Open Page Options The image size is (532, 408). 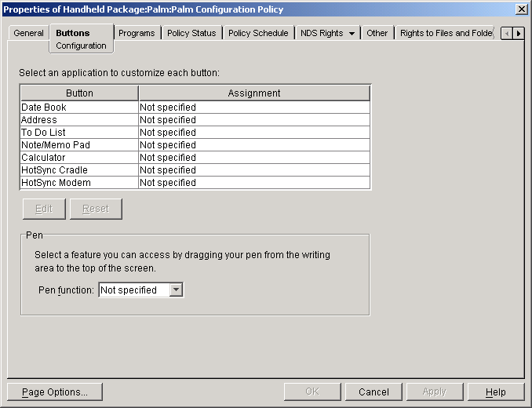pos(55,392)
